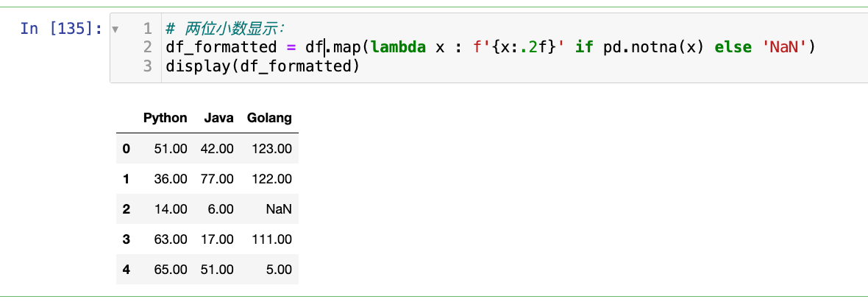Collapse the code cell with the fold arrow

(115, 29)
